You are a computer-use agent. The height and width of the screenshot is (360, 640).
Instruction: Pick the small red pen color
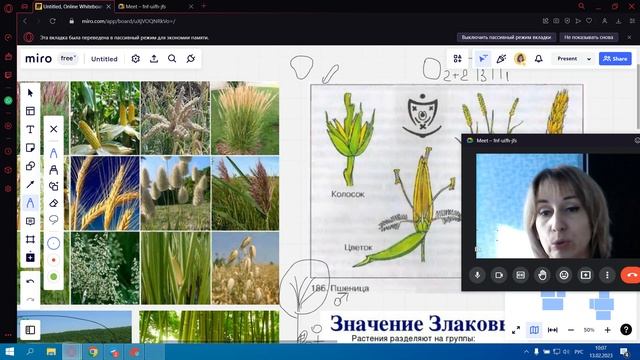click(53, 260)
